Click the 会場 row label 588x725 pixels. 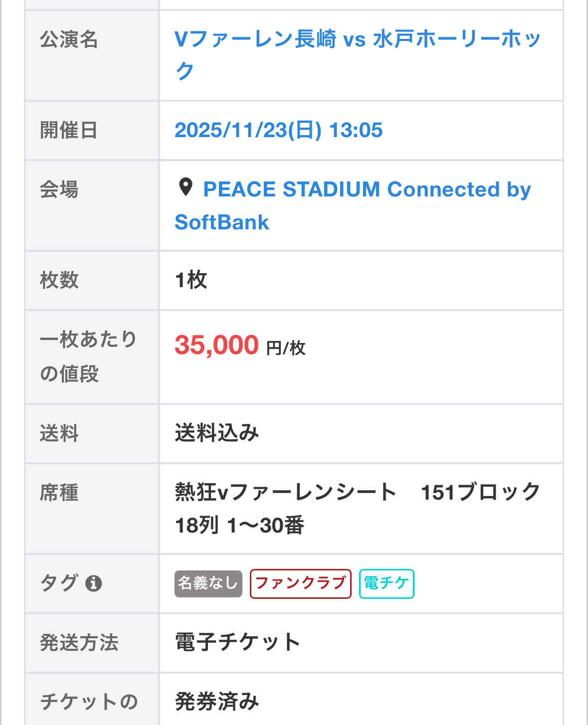coord(59,190)
